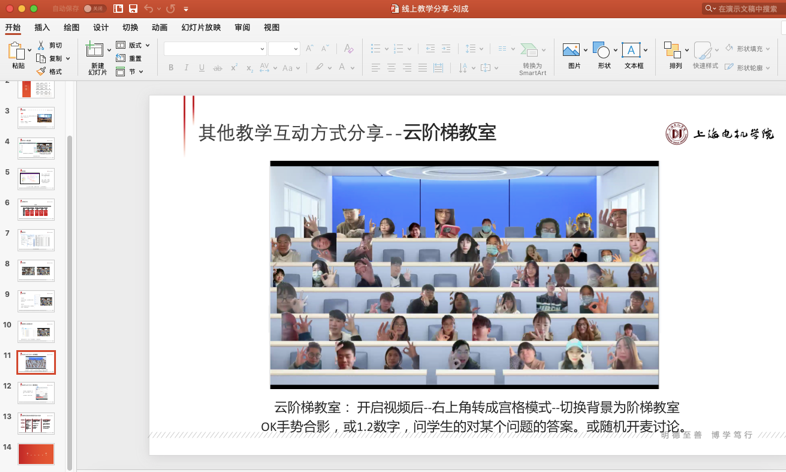Select slide 12 thumbnail in sidebar

click(36, 392)
